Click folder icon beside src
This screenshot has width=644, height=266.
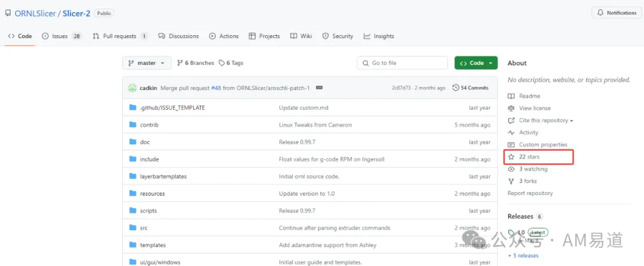(x=132, y=228)
